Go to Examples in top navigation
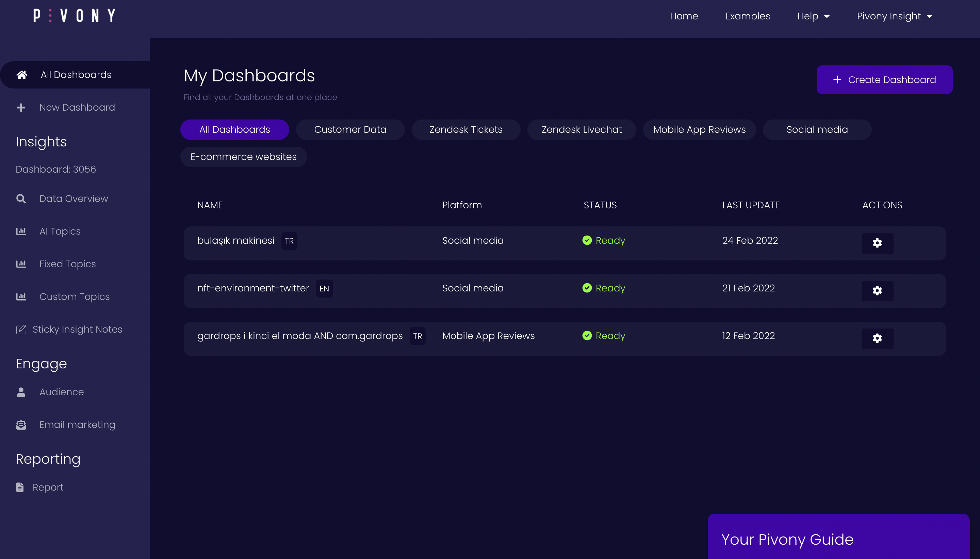This screenshot has width=980, height=559. [747, 16]
